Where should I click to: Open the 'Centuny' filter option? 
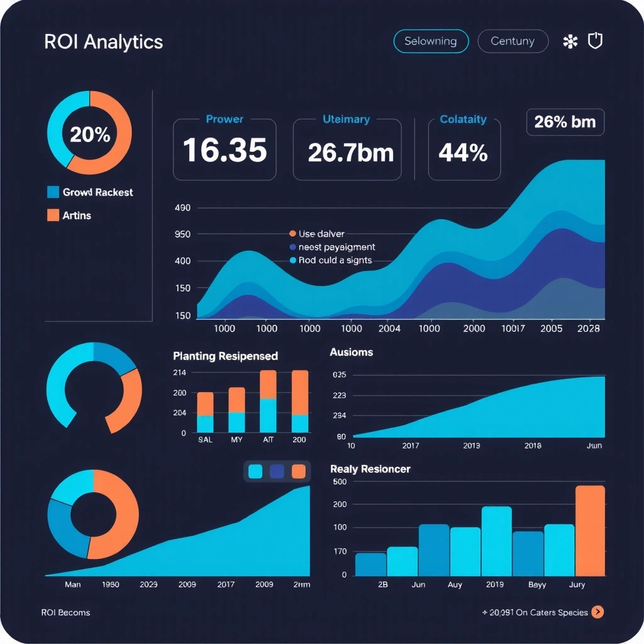click(x=513, y=41)
